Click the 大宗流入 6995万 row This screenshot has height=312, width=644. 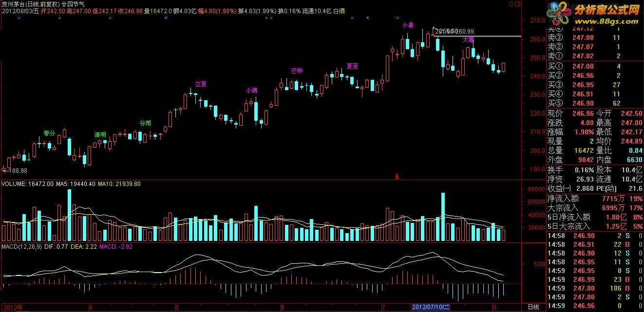(595, 208)
